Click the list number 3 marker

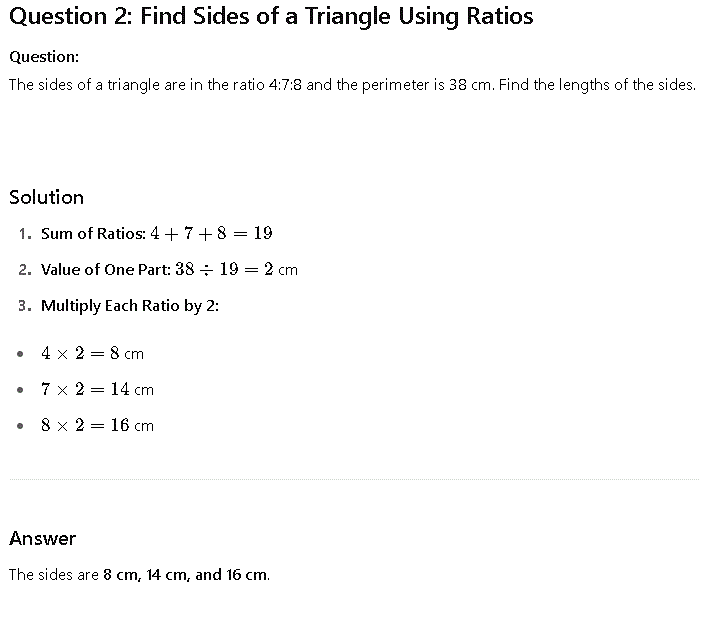[x=25, y=306]
